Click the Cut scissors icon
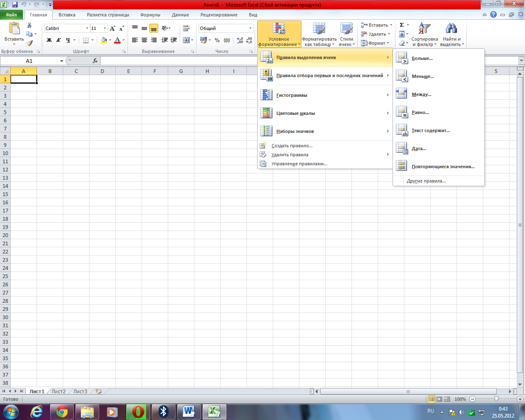 (30, 25)
